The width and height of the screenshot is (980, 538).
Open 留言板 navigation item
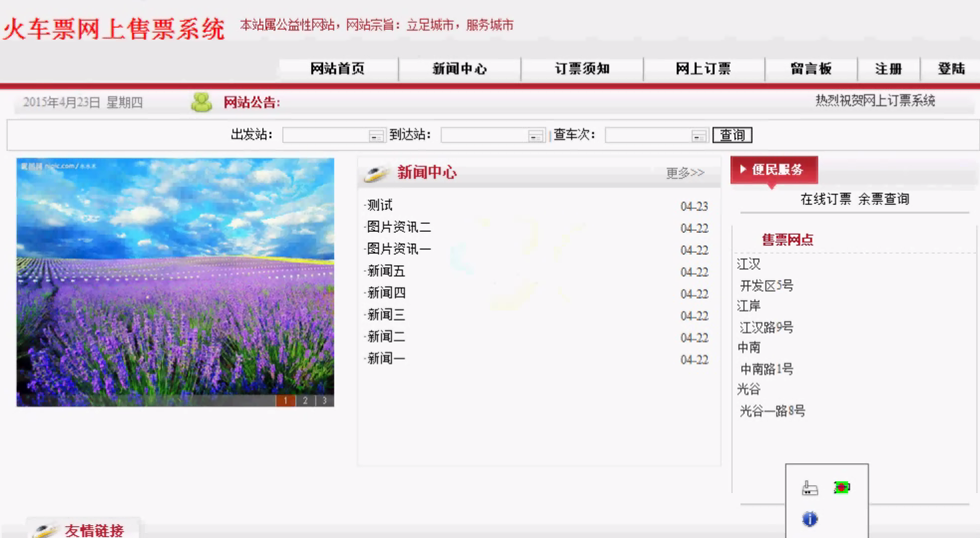[811, 69]
